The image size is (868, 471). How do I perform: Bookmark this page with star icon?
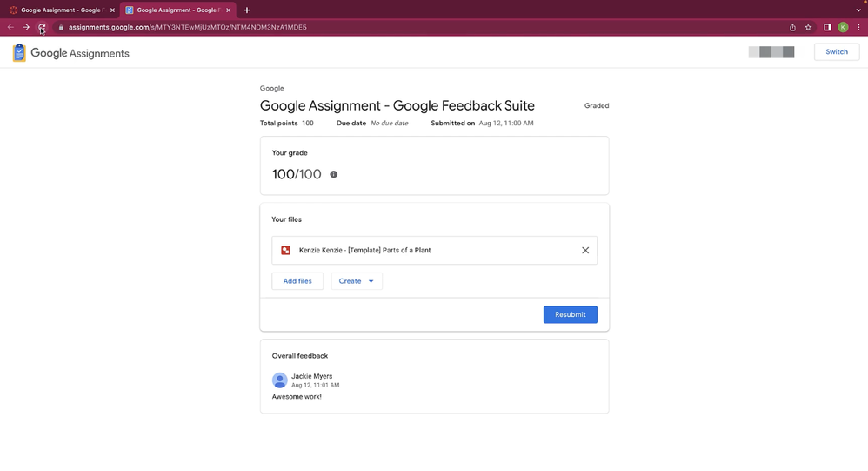pos(808,27)
